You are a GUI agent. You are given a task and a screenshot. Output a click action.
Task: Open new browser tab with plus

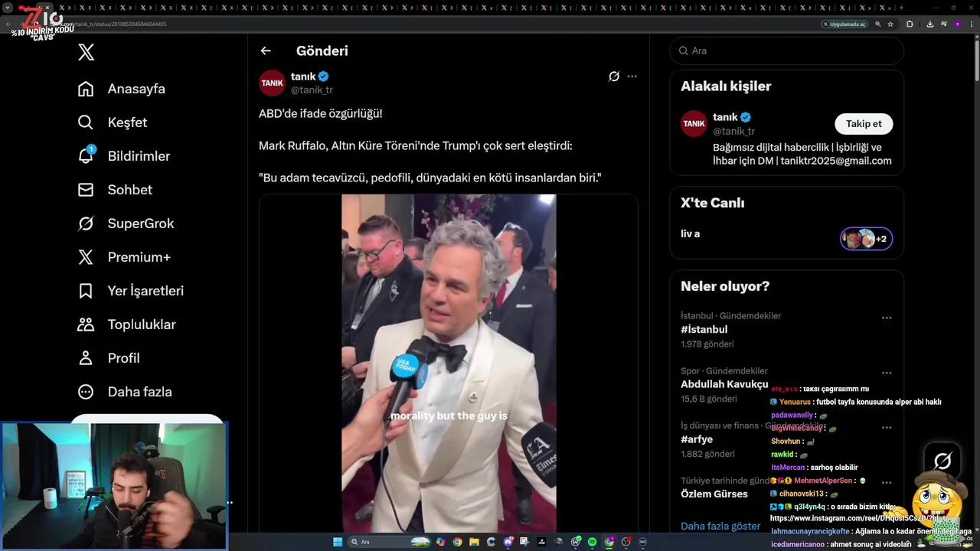click(901, 8)
